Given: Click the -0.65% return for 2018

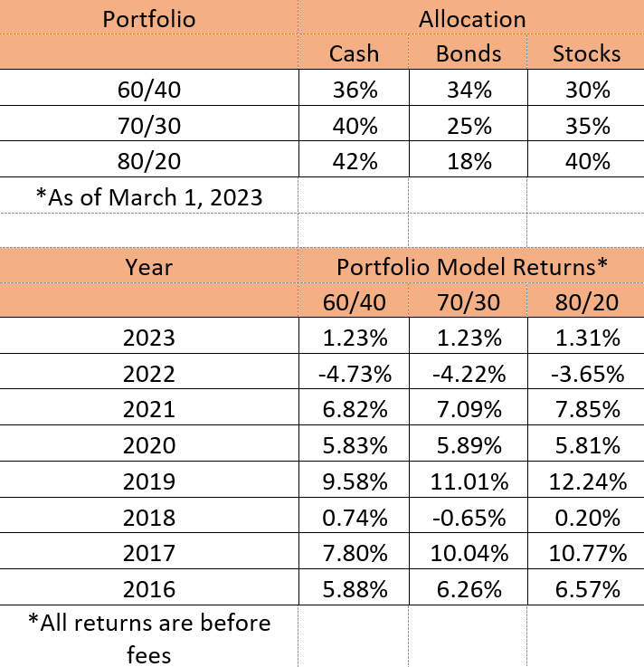Looking at the screenshot, I should coord(469,516).
